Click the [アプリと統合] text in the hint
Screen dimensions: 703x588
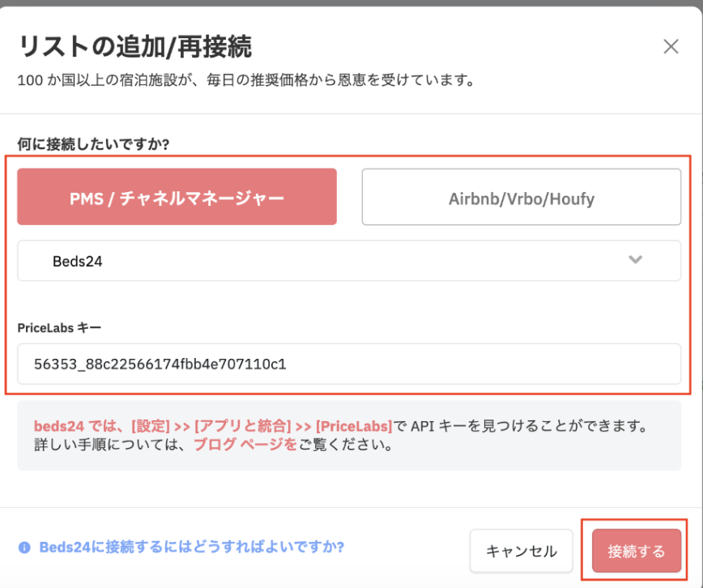pyautogui.click(x=243, y=425)
